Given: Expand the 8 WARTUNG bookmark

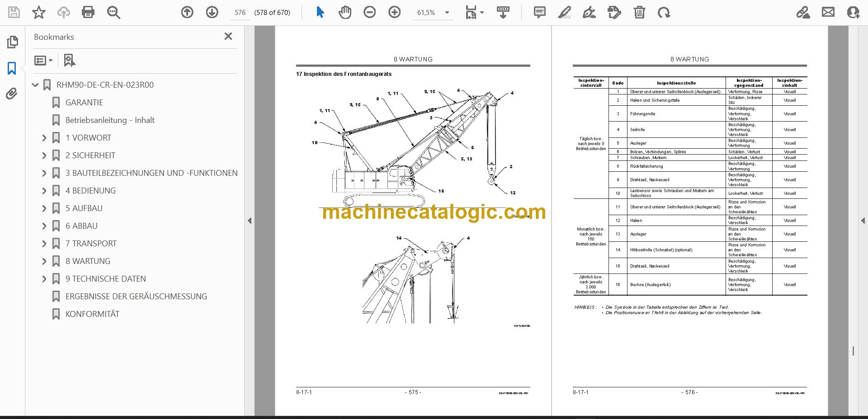Looking at the screenshot, I should point(44,261).
